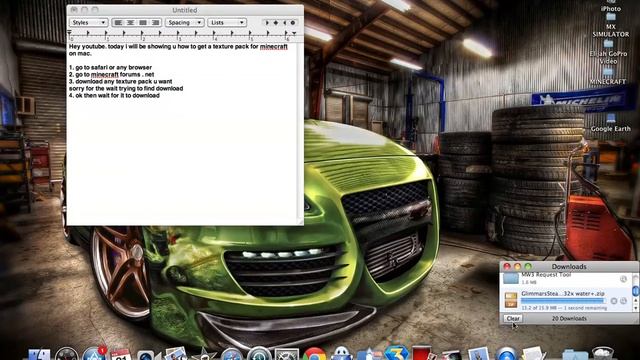Justify text using the alignment icon

(143, 22)
